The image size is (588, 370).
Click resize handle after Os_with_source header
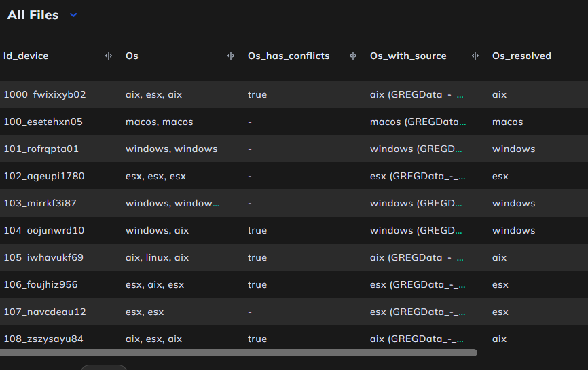coord(475,56)
